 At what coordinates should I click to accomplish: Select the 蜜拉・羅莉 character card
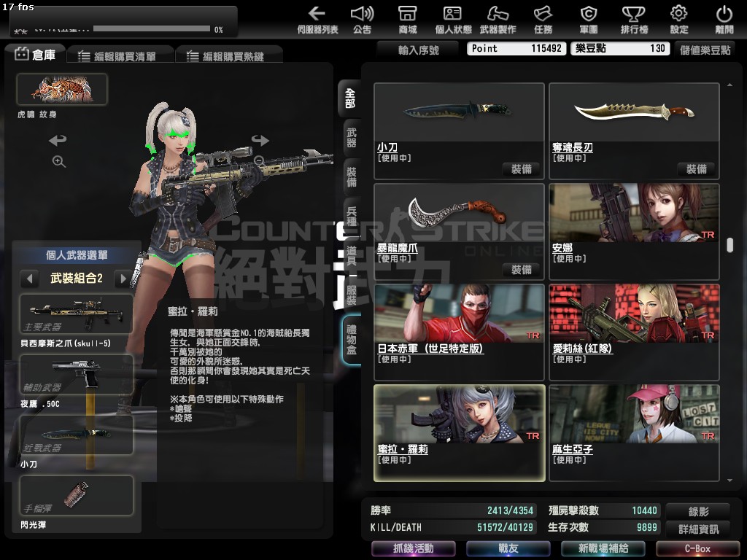pos(460,433)
